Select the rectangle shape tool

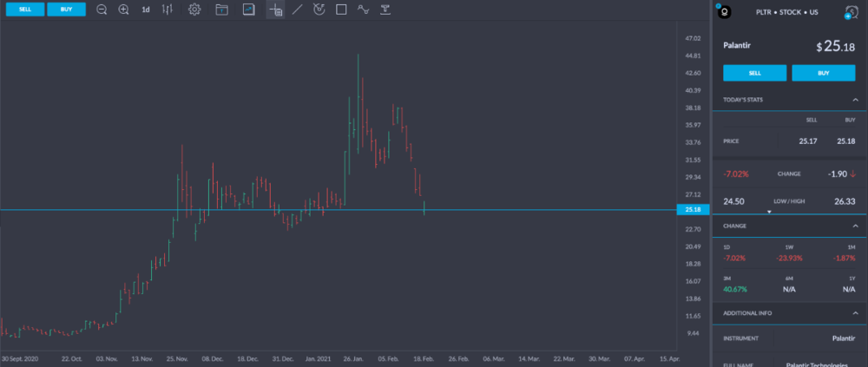(341, 10)
